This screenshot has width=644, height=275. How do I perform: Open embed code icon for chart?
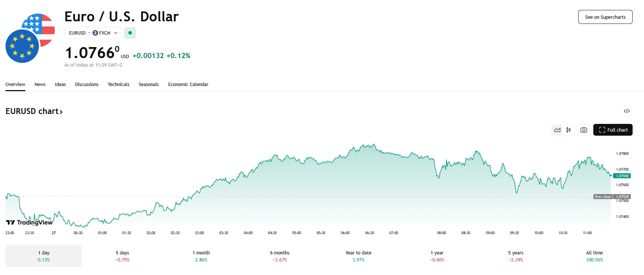(x=627, y=111)
